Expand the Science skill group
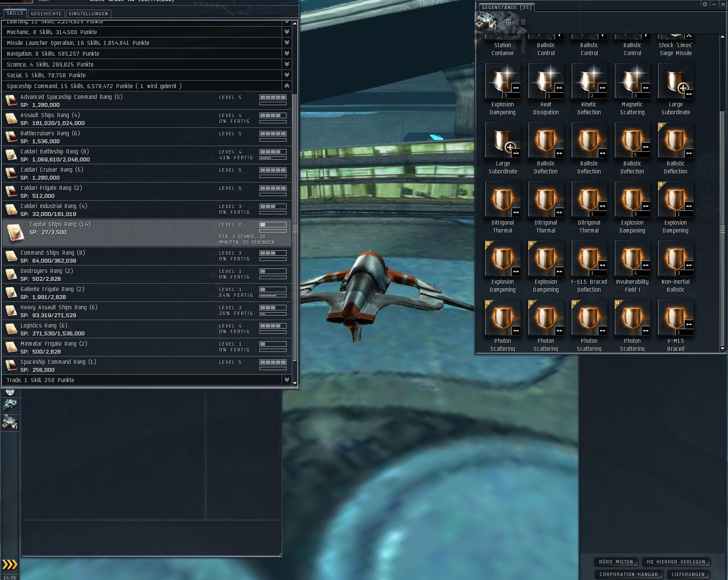The height and width of the screenshot is (580, 728). [287, 64]
